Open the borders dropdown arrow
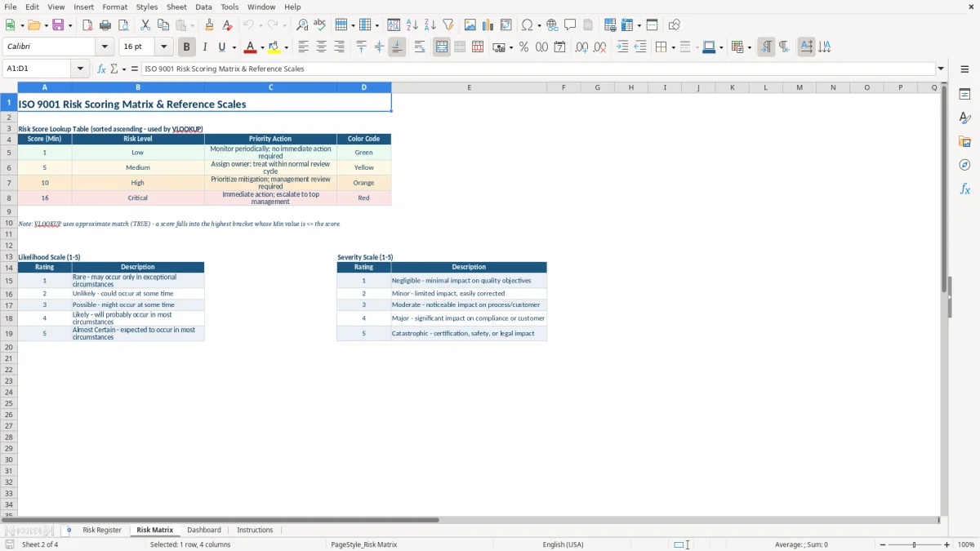This screenshot has width=980, height=551. point(673,47)
